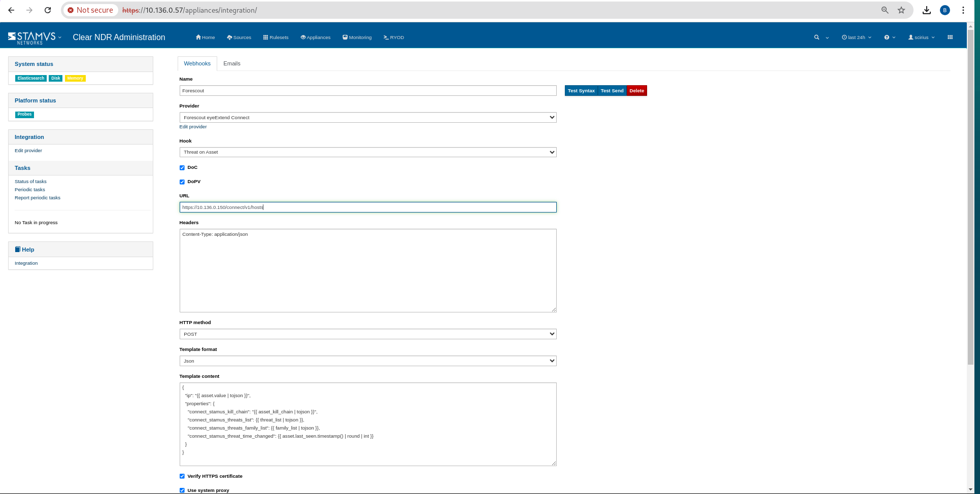Viewport: 980px width, 494px height.
Task: Disable Verify HTTPS certificate checkbox
Action: click(182, 476)
